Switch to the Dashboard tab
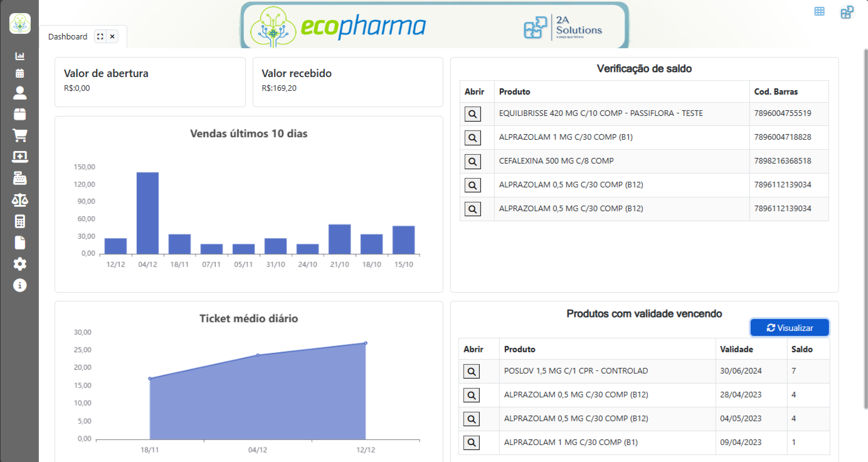868x462 pixels. tap(68, 36)
